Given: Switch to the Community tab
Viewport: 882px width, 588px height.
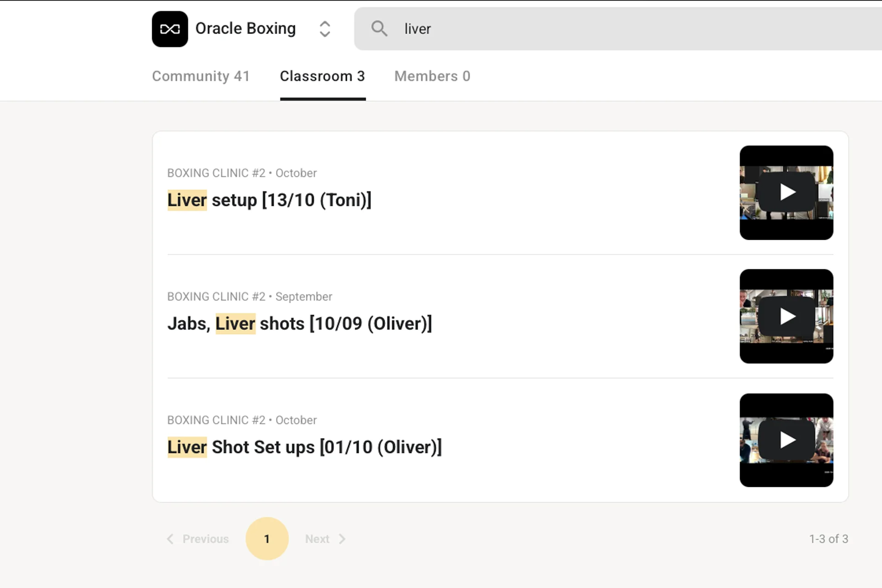Looking at the screenshot, I should (x=201, y=76).
